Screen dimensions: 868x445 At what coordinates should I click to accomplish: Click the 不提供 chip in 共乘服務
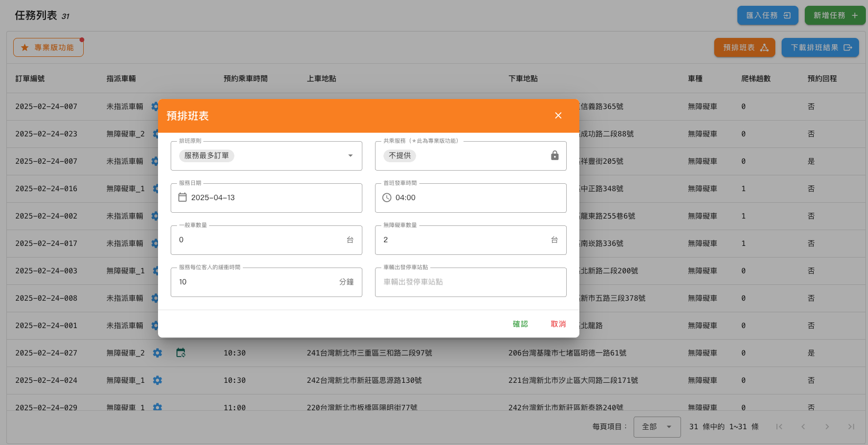(400, 156)
